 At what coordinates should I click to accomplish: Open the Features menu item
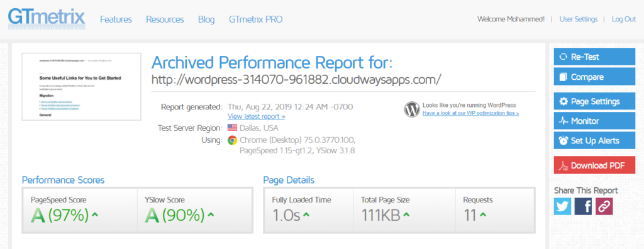click(116, 19)
